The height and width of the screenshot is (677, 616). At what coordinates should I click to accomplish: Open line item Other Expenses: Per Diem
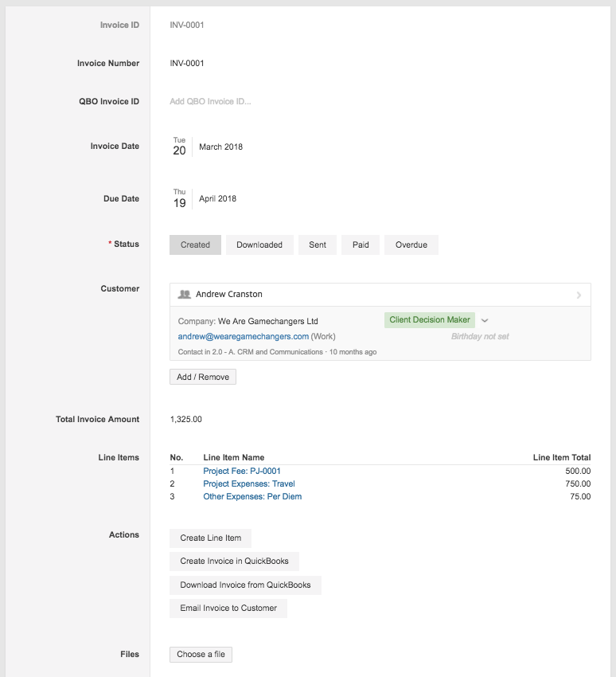coord(252,496)
